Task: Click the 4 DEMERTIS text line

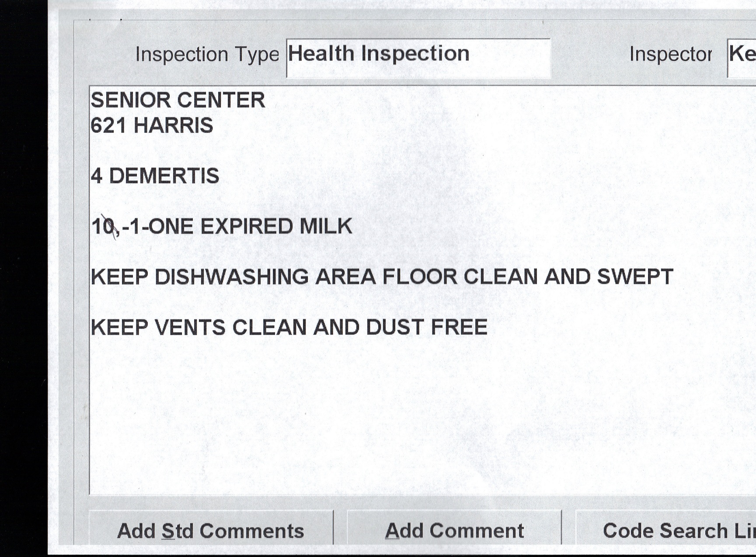Action: pos(155,176)
